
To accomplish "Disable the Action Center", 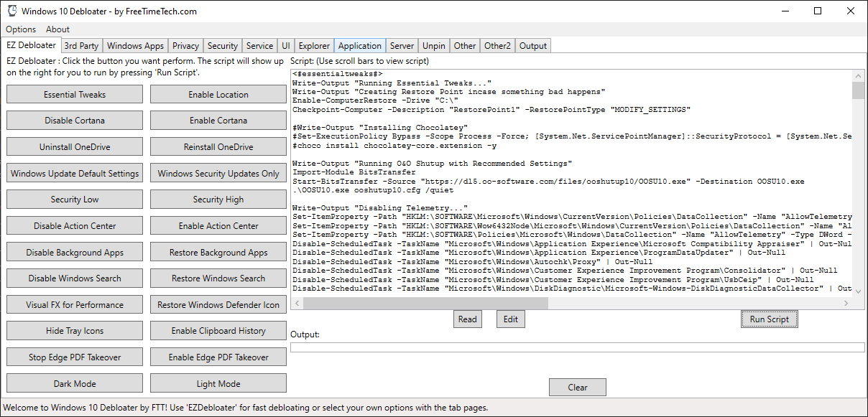I will tap(74, 225).
